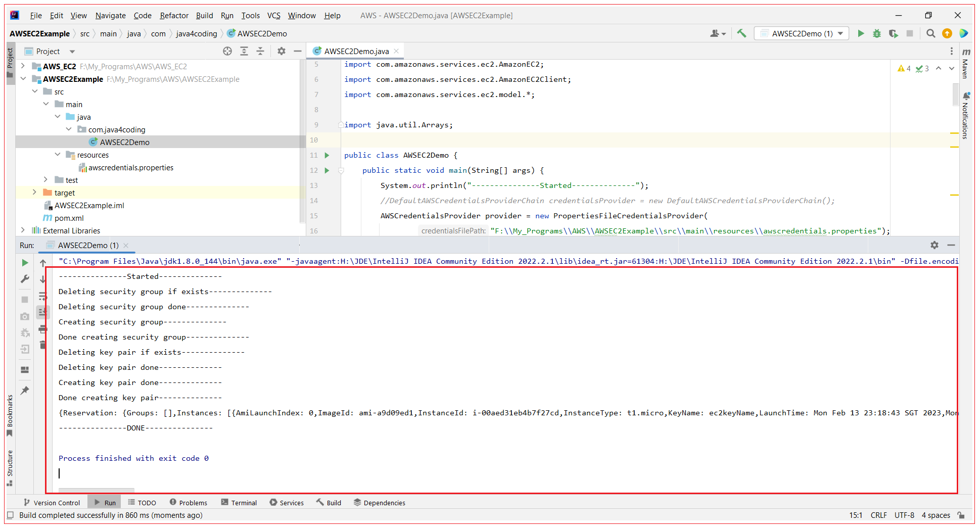The width and height of the screenshot is (980, 530).
Task: Toggle soft-wrap in the Run console
Action: coord(43,296)
